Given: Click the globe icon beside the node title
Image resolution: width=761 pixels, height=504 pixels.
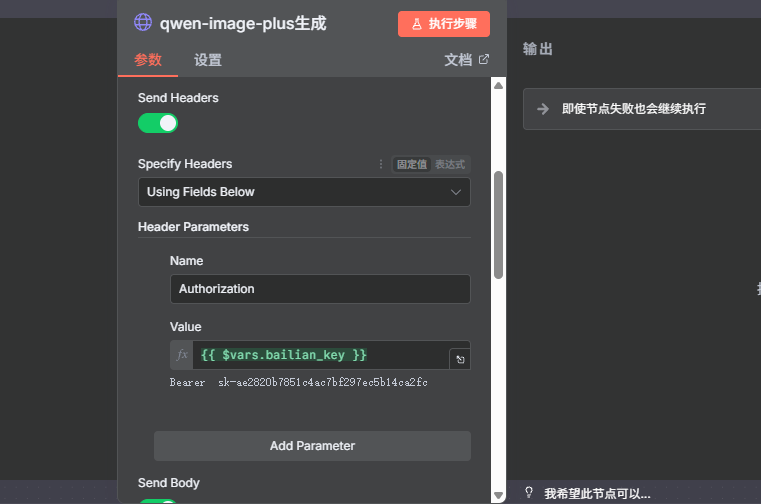Looking at the screenshot, I should (x=144, y=23).
